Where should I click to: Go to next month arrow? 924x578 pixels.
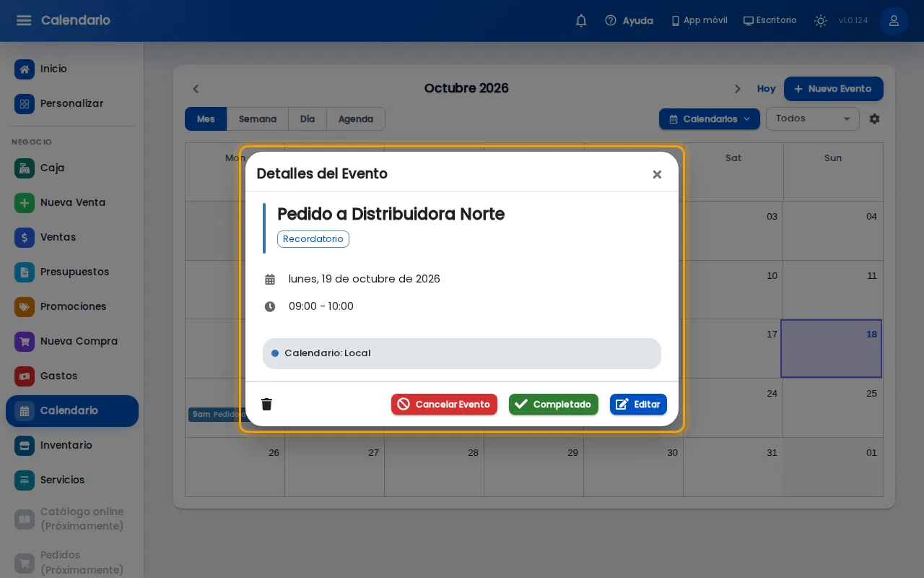pos(737,89)
